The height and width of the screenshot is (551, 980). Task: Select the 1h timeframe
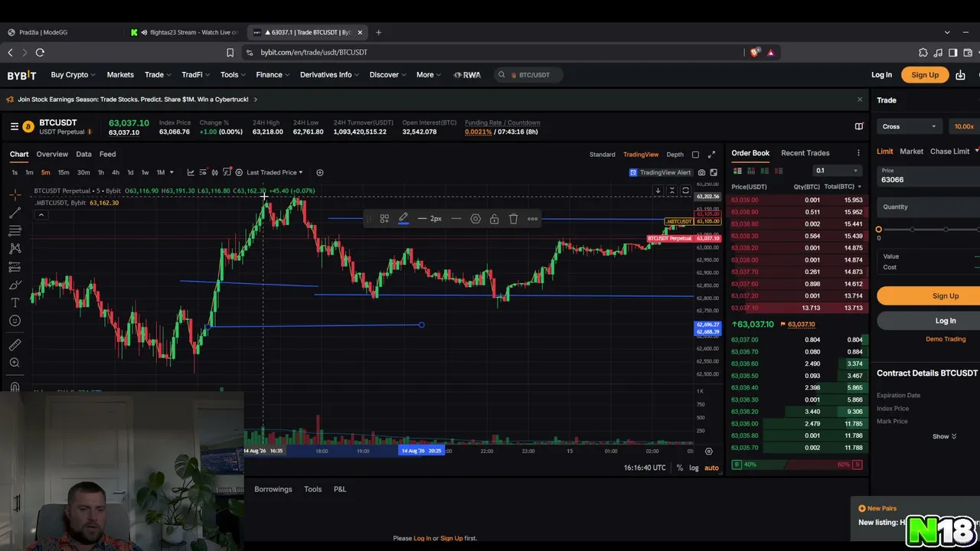100,172
